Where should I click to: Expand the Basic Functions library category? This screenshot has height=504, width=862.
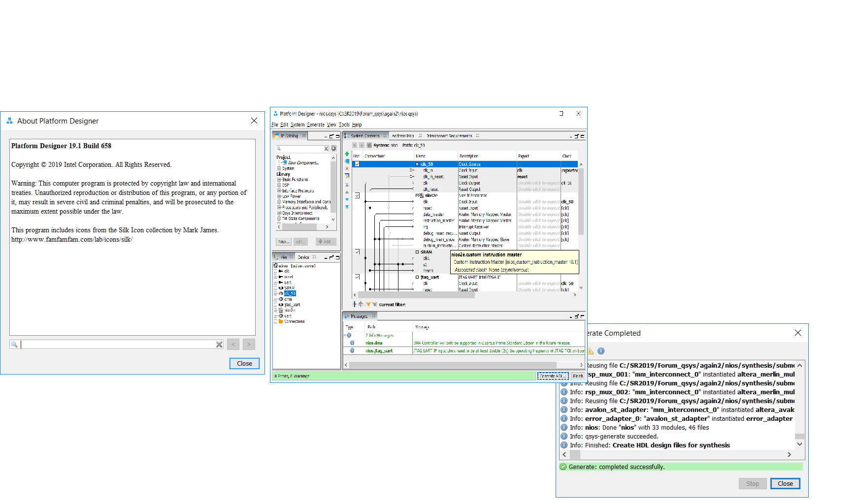(279, 180)
